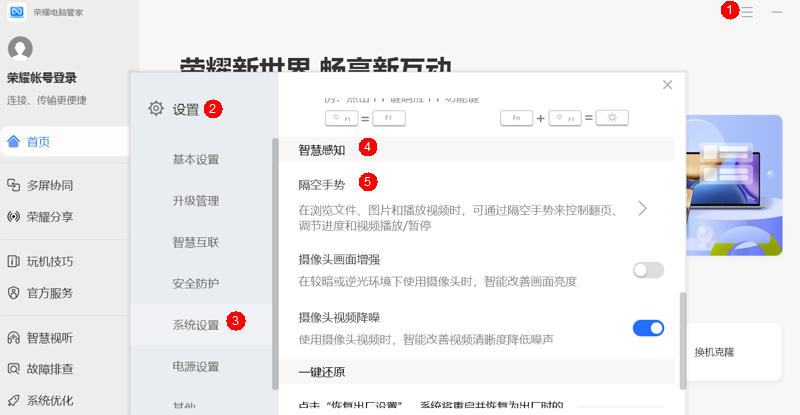Go to the 安全防护 settings tab
Screen dimensions: 800x415
click(195, 283)
